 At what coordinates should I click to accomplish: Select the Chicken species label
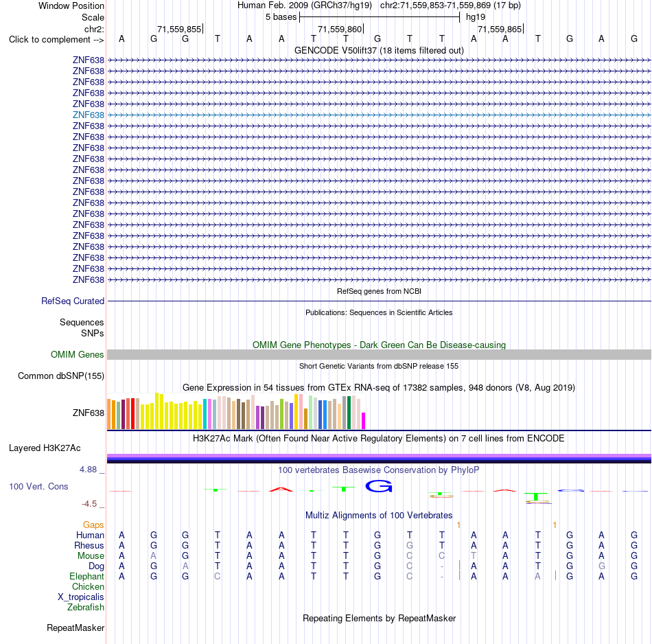(x=88, y=586)
